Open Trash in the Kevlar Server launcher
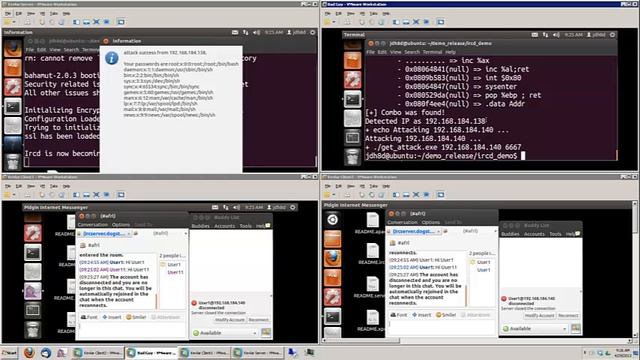The width and height of the screenshot is (640, 360). coord(13,162)
